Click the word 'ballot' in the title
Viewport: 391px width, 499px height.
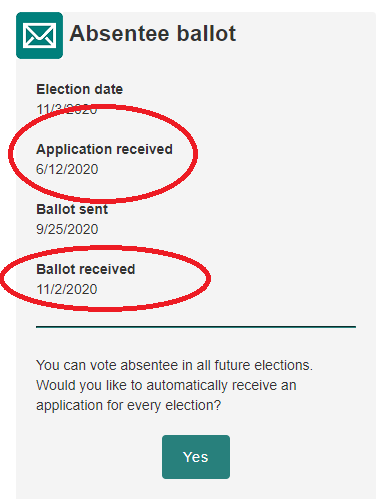pos(206,34)
